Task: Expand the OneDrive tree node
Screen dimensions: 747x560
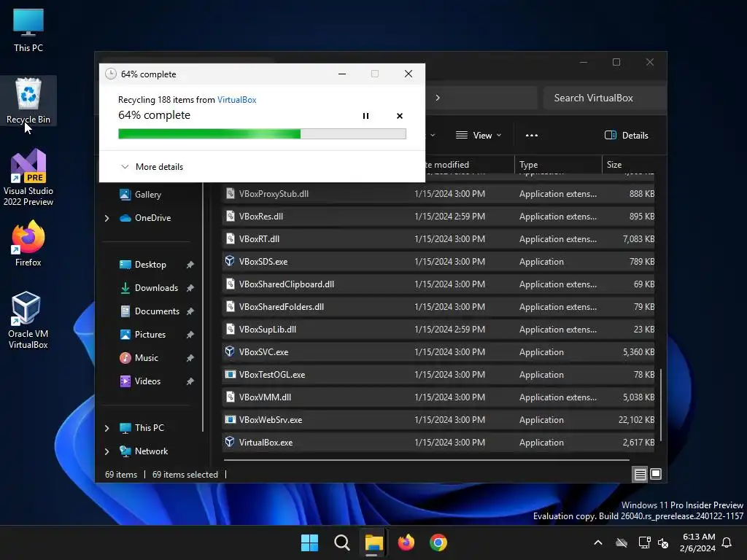Action: click(x=107, y=218)
